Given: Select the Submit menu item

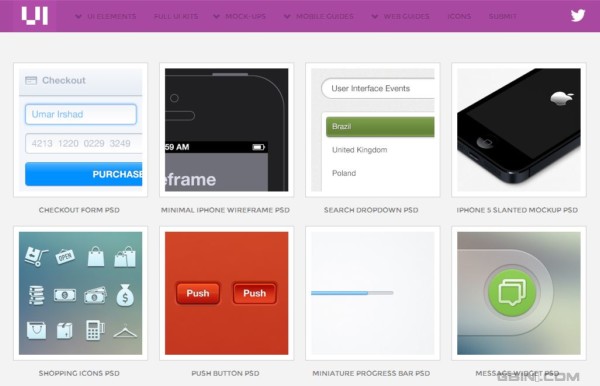Looking at the screenshot, I should (x=503, y=16).
